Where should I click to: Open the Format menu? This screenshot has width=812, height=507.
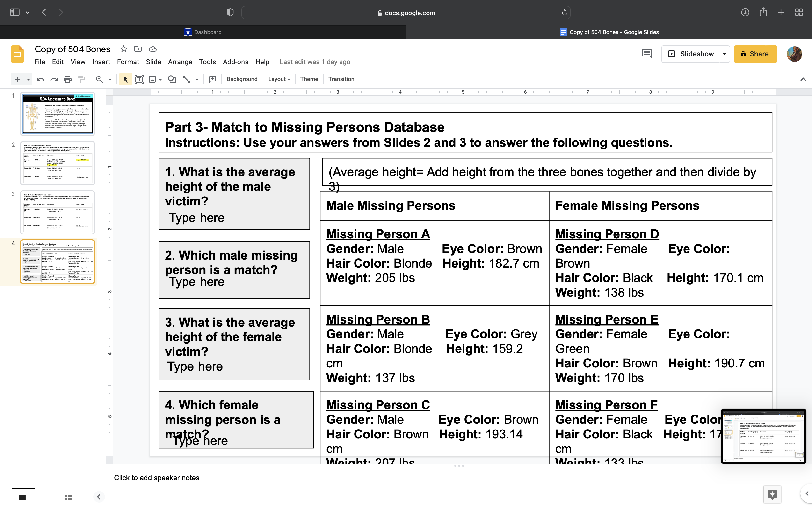click(x=127, y=62)
